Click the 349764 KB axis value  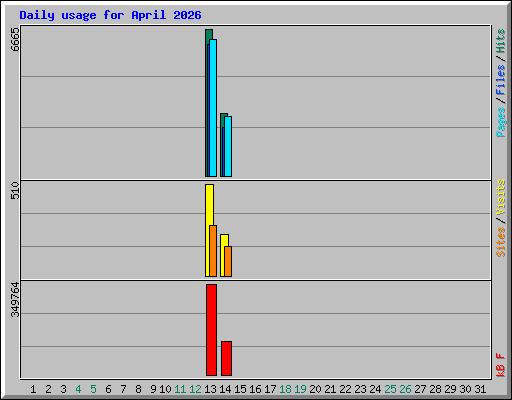pyautogui.click(x=15, y=299)
